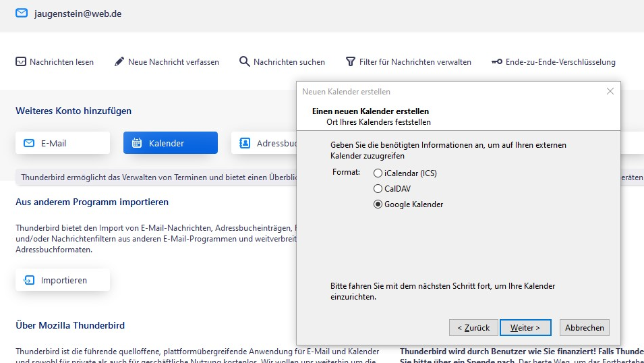Open Neue Nachricht verfassen link text
This screenshot has height=363, width=644.
point(173,62)
